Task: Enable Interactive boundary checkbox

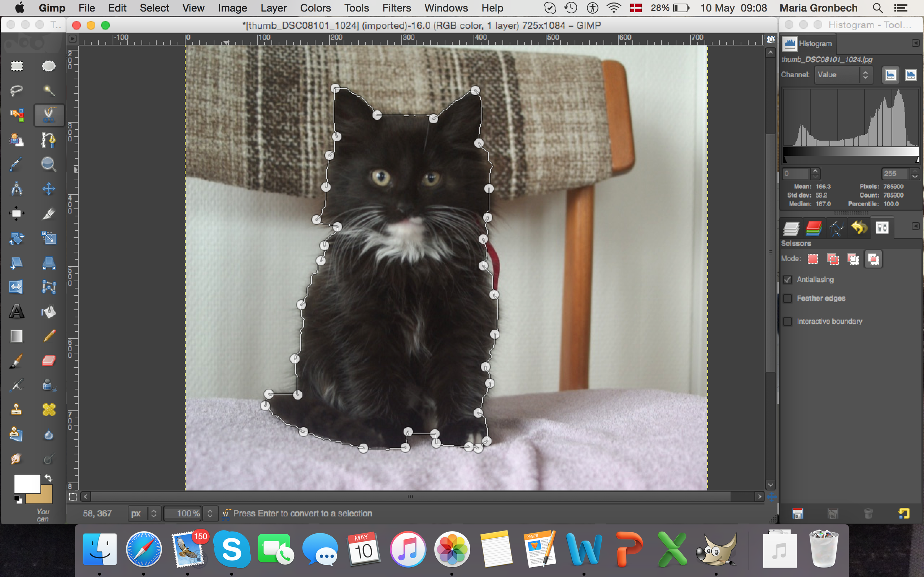Action: (788, 322)
